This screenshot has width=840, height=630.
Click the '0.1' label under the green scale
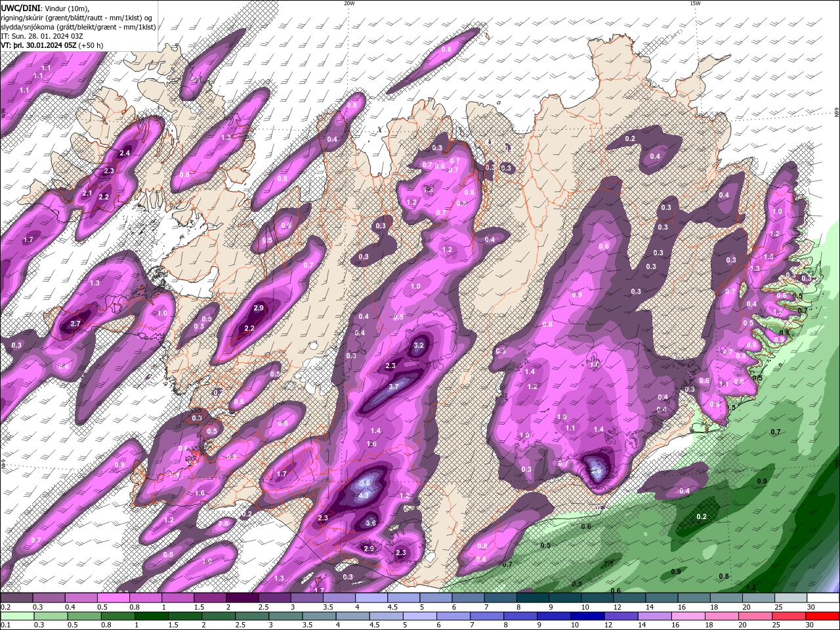pos(5,625)
